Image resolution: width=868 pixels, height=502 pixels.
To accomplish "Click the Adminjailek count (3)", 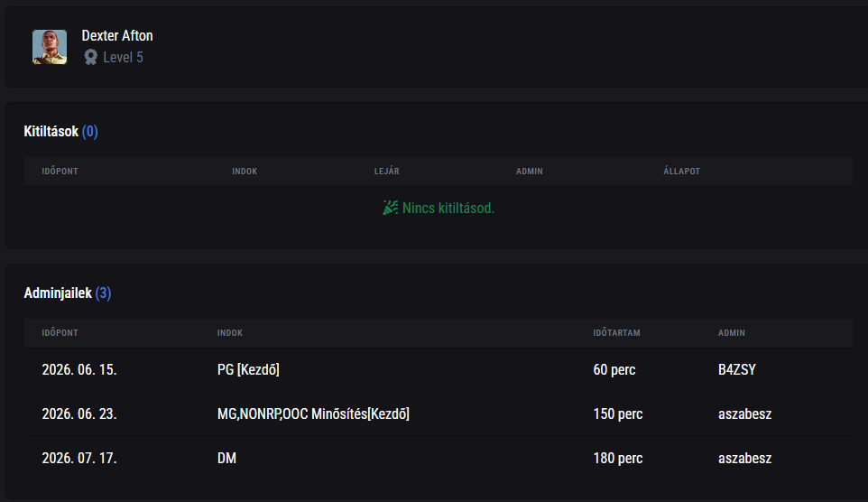I will pos(103,293).
